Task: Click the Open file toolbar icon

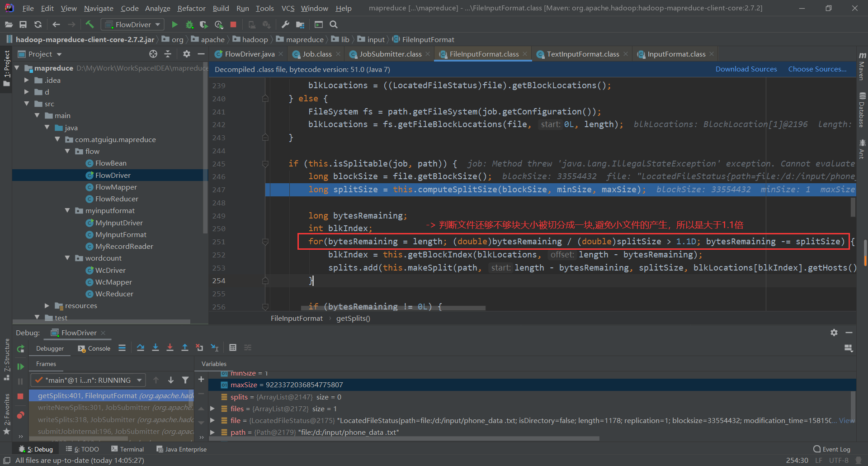Action: click(9, 24)
